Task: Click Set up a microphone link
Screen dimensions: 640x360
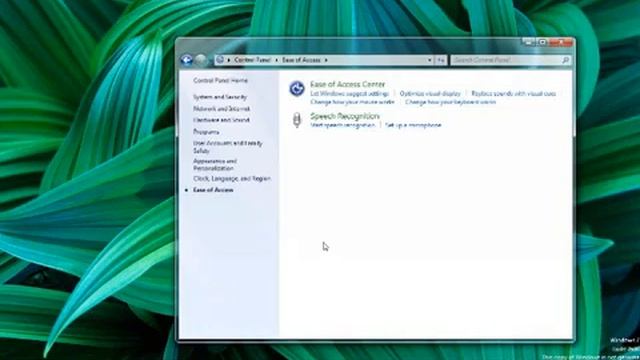Action: (413, 125)
